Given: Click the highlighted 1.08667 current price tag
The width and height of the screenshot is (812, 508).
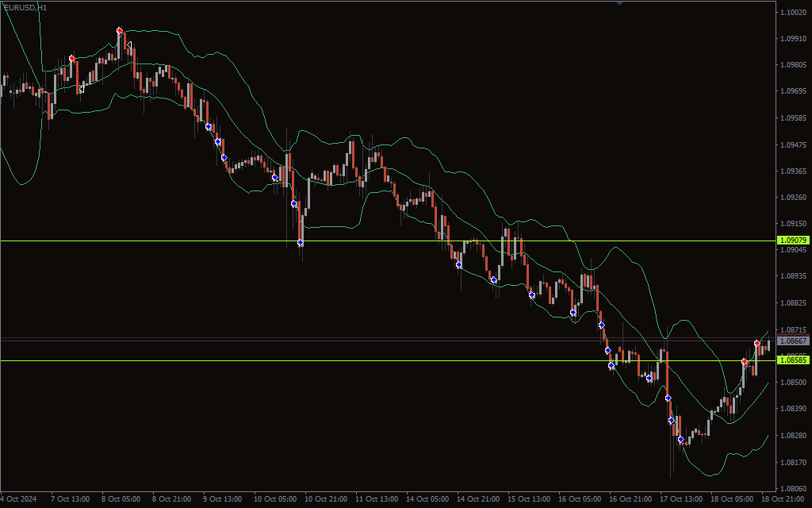Looking at the screenshot, I should pyautogui.click(x=791, y=341).
